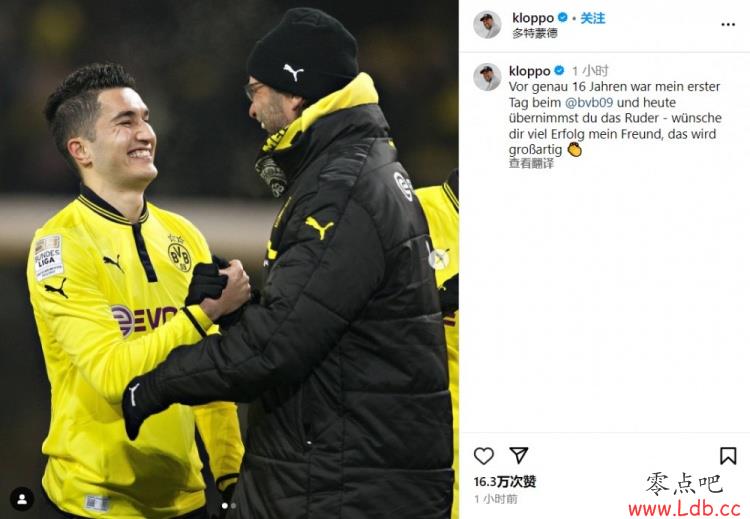Save post with the bookmark icon
This screenshot has height=519, width=750.
pyautogui.click(x=728, y=456)
